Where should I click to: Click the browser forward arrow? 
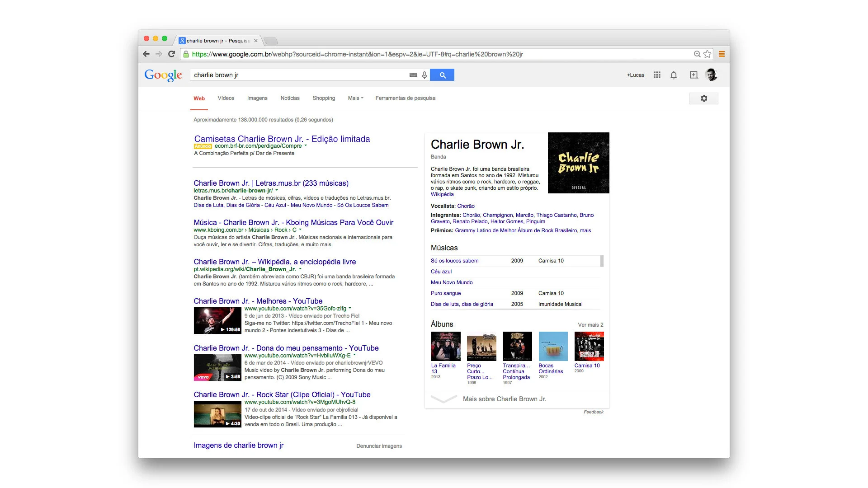tap(159, 54)
